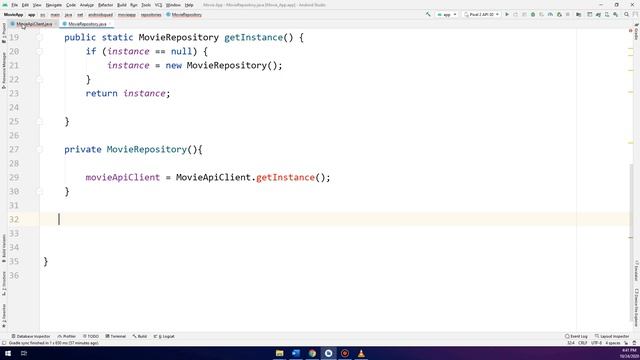
Task: Click the Search Everywhere magnifier icon
Action: (x=627, y=14)
